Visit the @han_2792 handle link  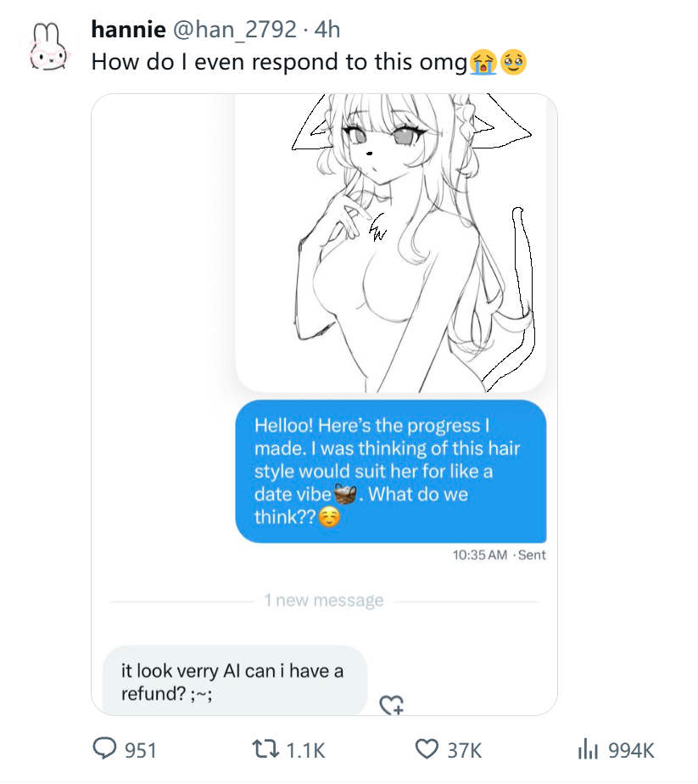(234, 31)
